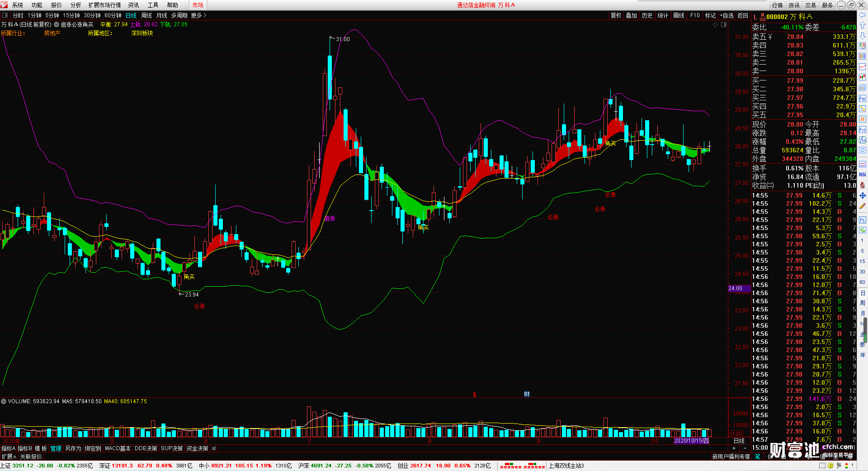Select the 周线 weekly period
Image resolution: width=868 pixels, height=471 pixels.
click(146, 15)
